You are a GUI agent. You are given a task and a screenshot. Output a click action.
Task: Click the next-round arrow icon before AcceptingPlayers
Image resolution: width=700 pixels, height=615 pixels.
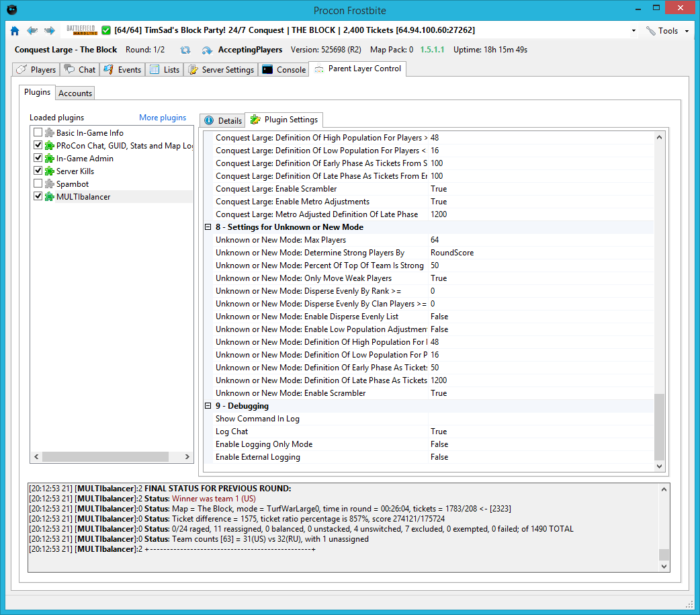click(x=207, y=50)
